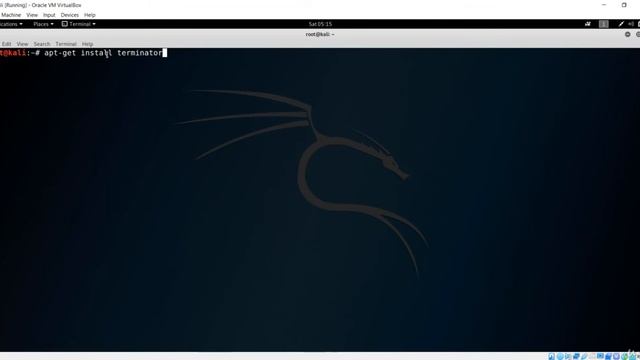
Task: Click VirtualBox shared folders status icon
Action: pos(592,356)
